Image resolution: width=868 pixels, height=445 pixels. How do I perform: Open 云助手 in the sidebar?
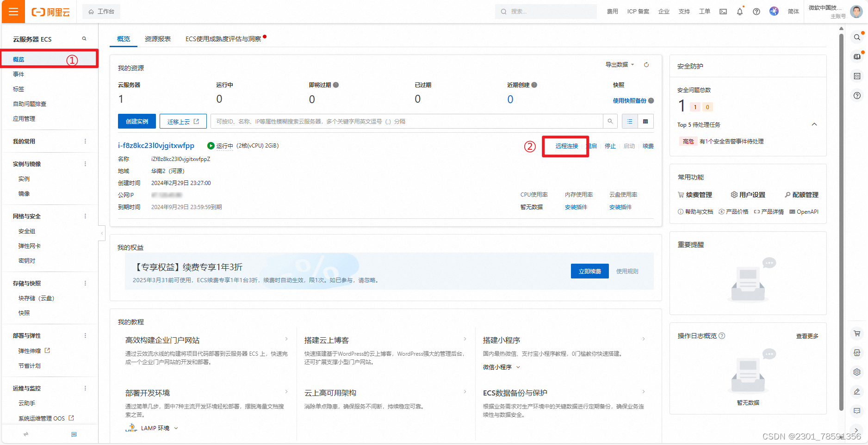coord(27,403)
